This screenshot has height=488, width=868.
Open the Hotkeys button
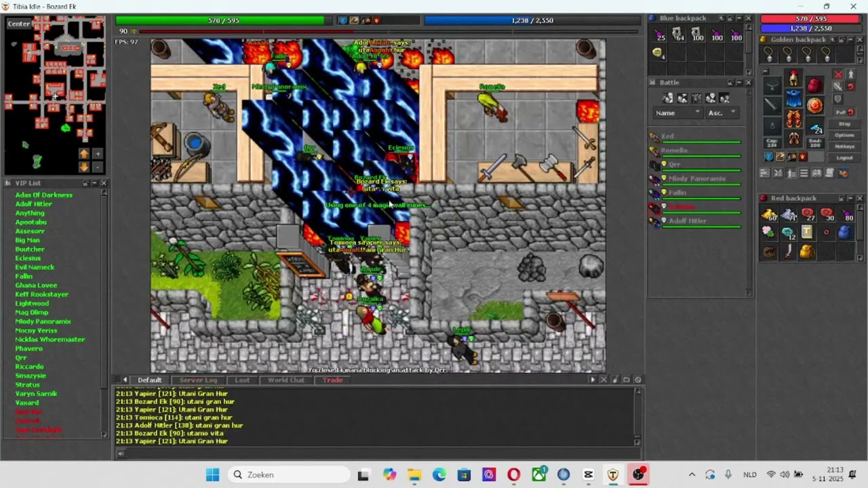(844, 146)
